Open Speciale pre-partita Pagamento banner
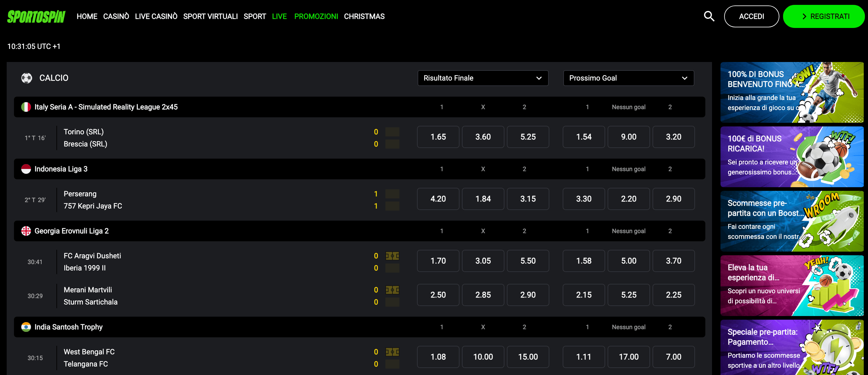Screen dimensions: 868x375 (x=792, y=347)
